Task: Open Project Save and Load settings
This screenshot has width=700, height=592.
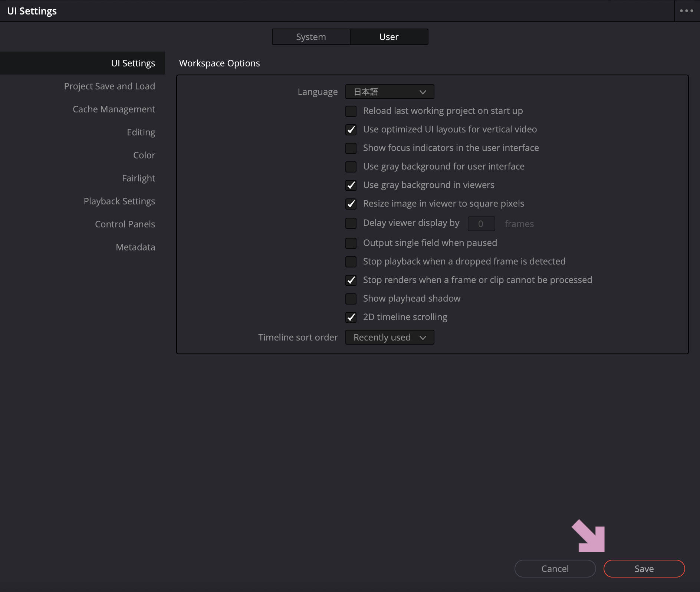Action: pos(109,86)
